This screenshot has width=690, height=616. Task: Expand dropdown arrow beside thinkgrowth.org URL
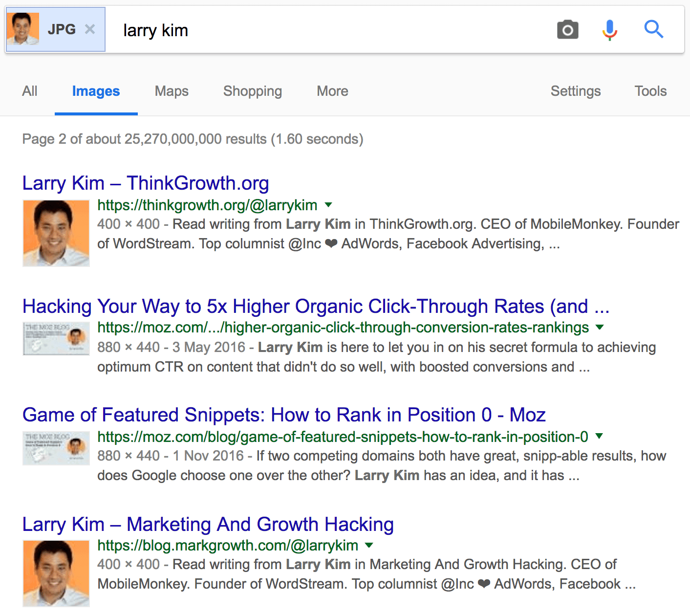tap(328, 205)
